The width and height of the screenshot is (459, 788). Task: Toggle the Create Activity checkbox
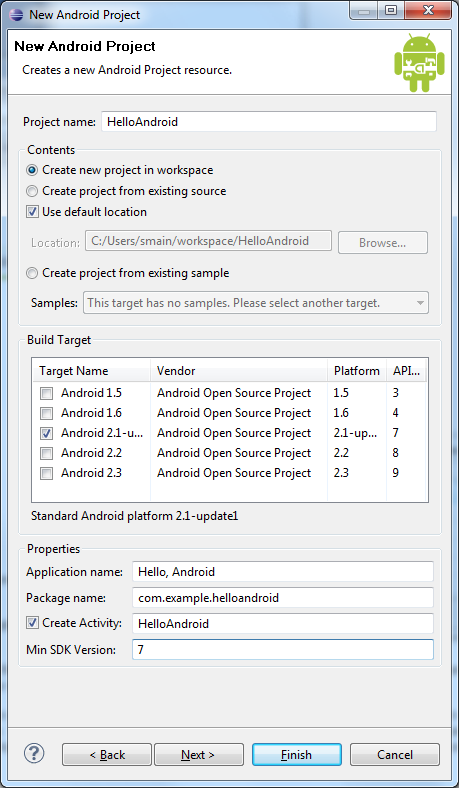point(32,623)
